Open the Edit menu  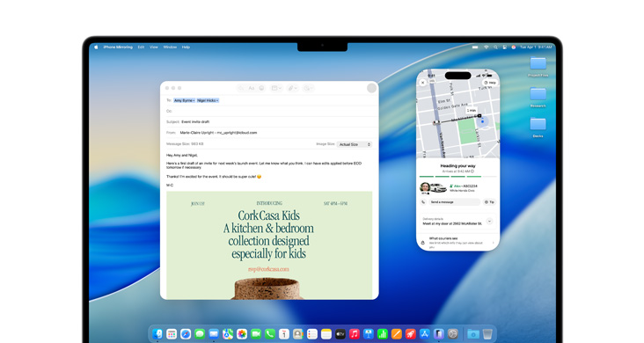(x=141, y=47)
